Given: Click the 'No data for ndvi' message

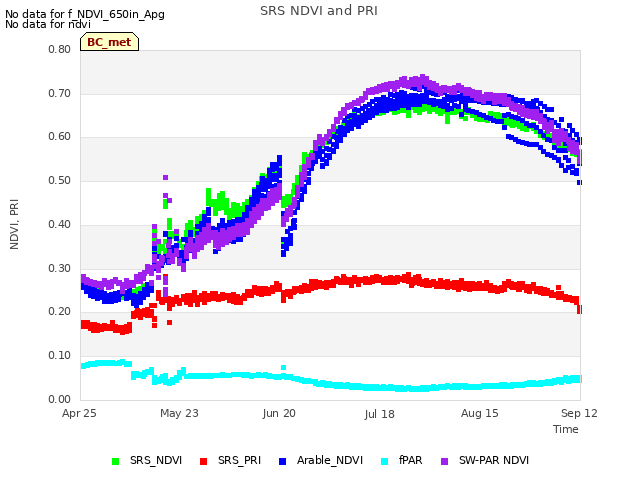Looking at the screenshot, I should pos(48,24).
